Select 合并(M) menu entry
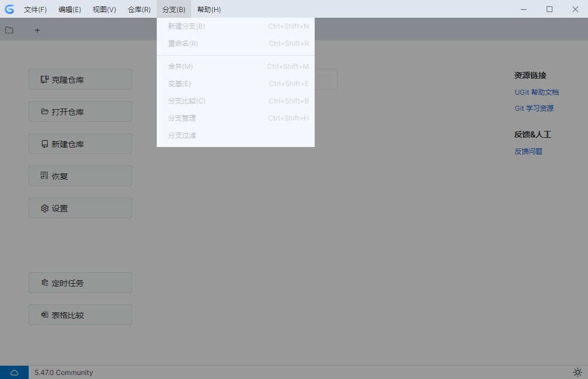The height and width of the screenshot is (379, 588). pos(235,67)
